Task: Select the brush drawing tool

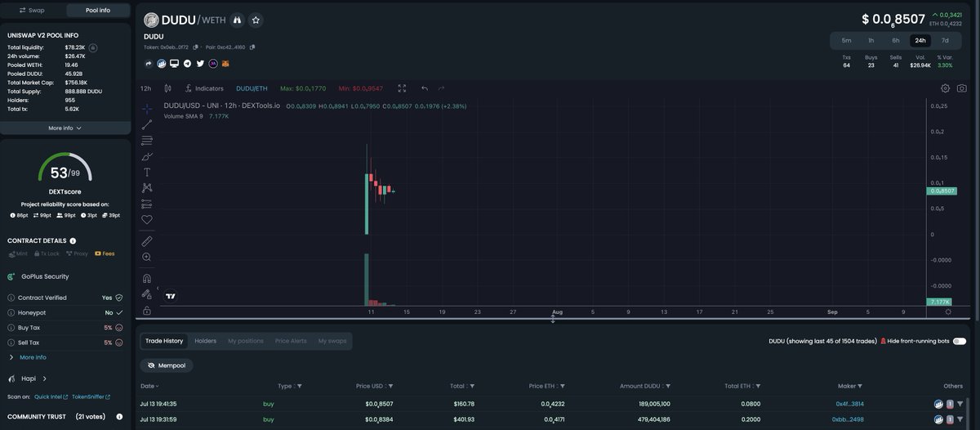Action: (x=147, y=156)
